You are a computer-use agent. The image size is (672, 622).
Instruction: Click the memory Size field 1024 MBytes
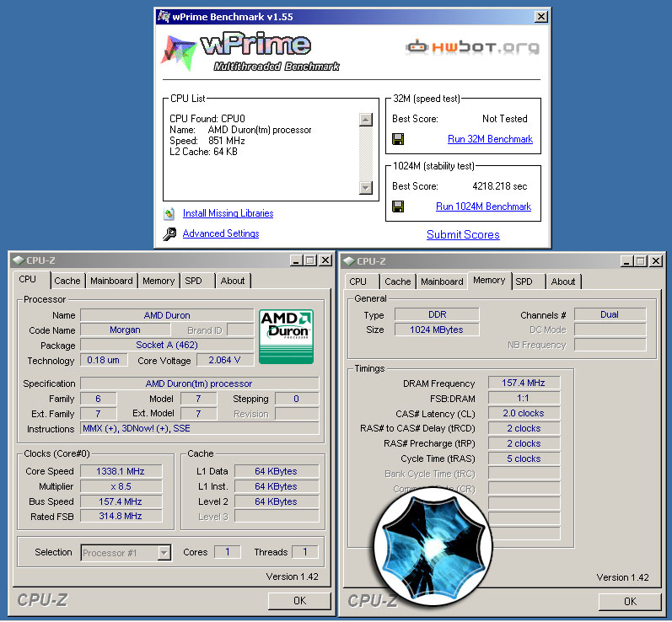[x=437, y=330]
